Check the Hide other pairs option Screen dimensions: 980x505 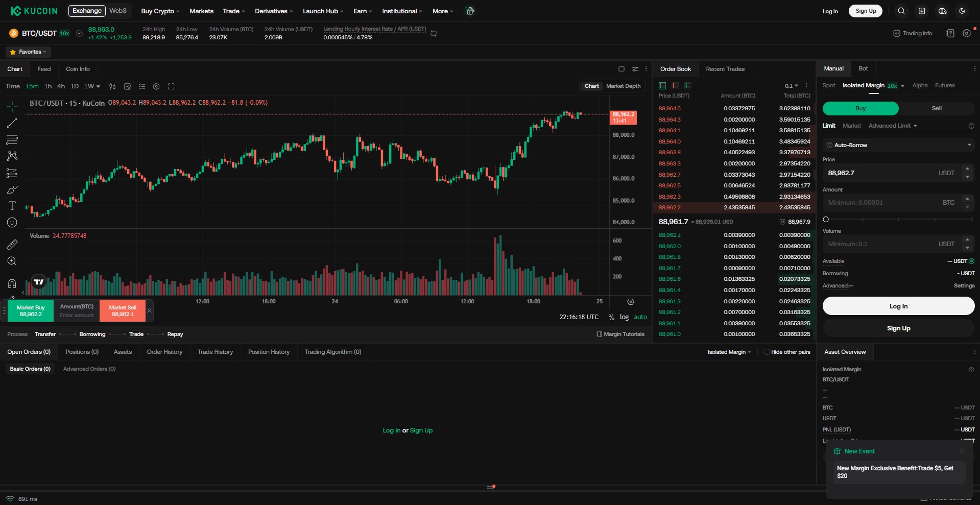click(x=766, y=352)
